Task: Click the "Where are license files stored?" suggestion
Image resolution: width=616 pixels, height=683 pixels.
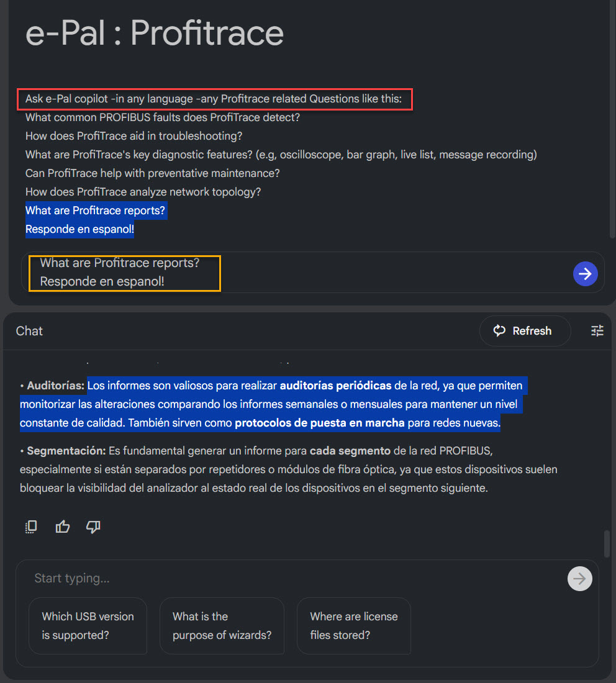Action: click(x=354, y=625)
